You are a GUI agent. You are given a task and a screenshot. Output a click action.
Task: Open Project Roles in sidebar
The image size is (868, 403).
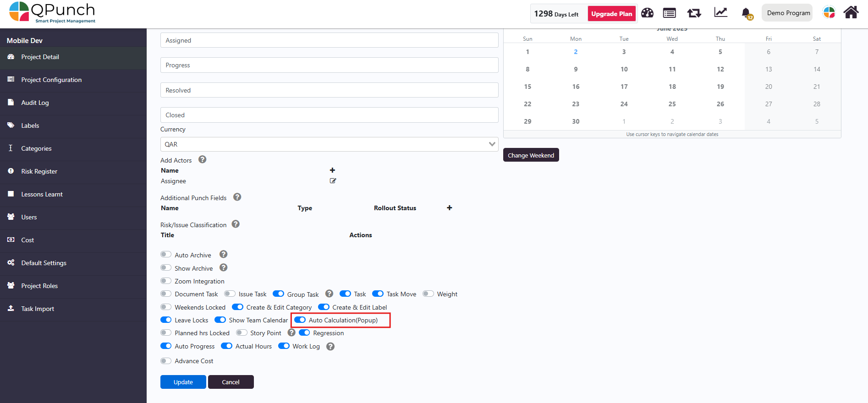tap(73, 286)
